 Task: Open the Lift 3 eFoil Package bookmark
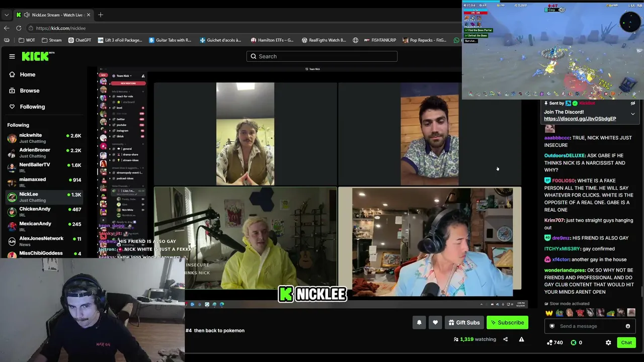(x=120, y=40)
